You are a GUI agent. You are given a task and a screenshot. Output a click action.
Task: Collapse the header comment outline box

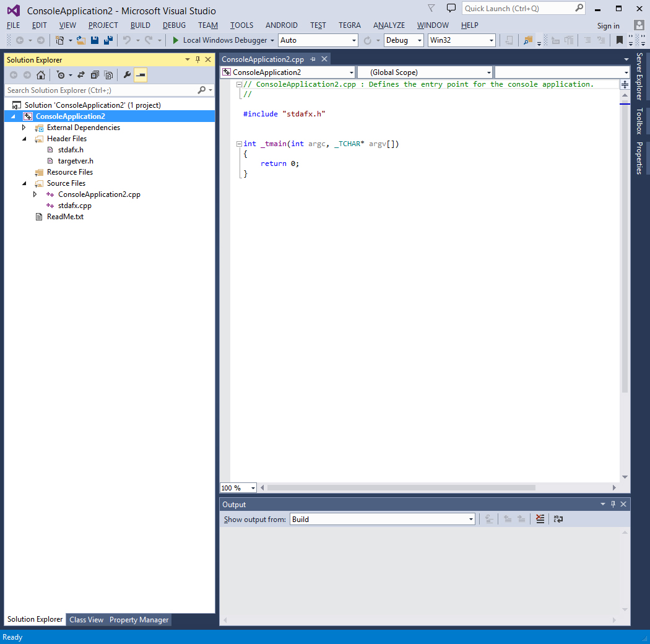click(x=239, y=85)
